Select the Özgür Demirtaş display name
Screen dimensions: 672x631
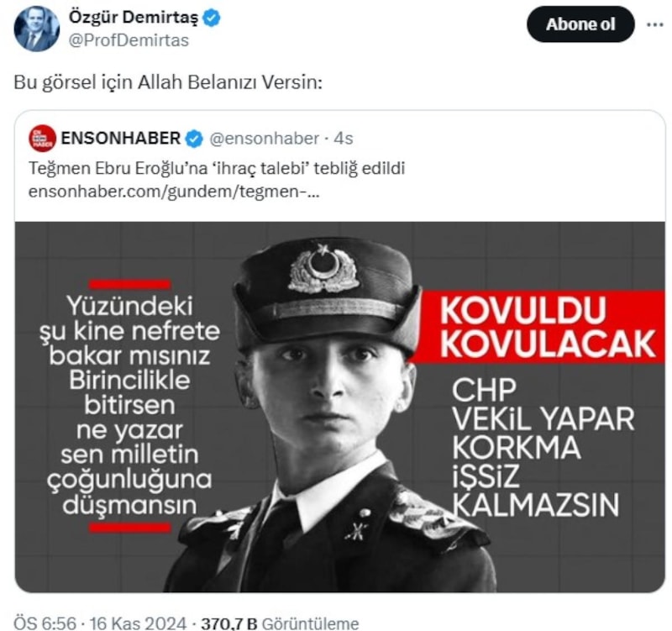click(x=134, y=18)
